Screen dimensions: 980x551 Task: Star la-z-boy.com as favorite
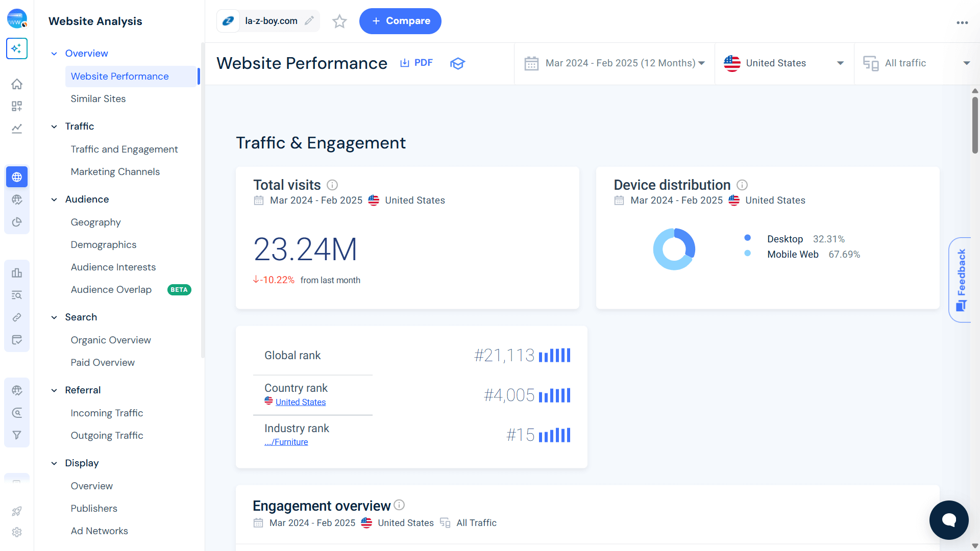click(x=339, y=21)
